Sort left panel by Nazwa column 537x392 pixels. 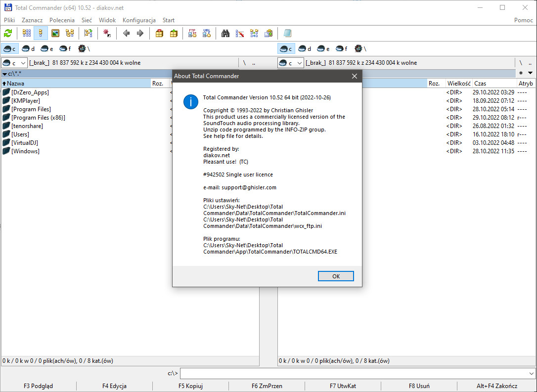pyautogui.click(x=76, y=83)
